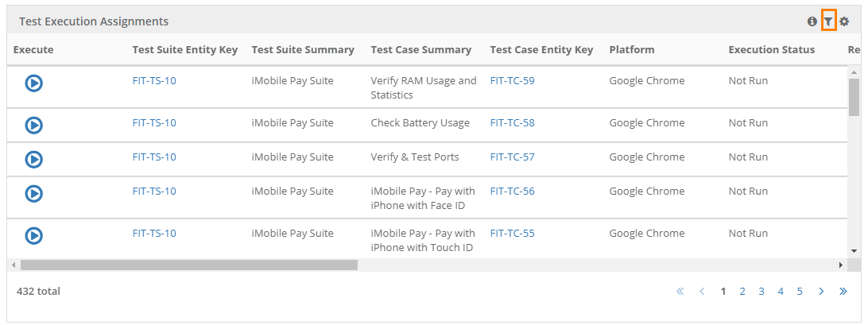868x325 pixels.
Task: Open the gear settings icon
Action: pos(844,21)
